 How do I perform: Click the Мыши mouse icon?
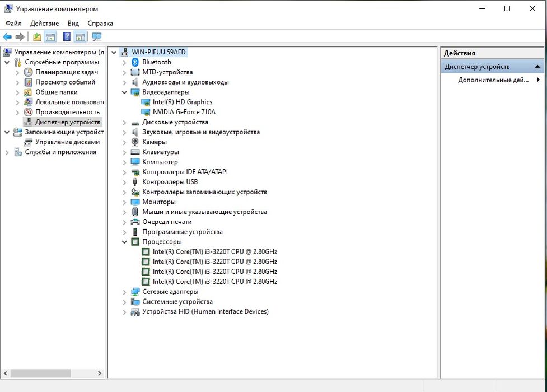click(x=135, y=212)
